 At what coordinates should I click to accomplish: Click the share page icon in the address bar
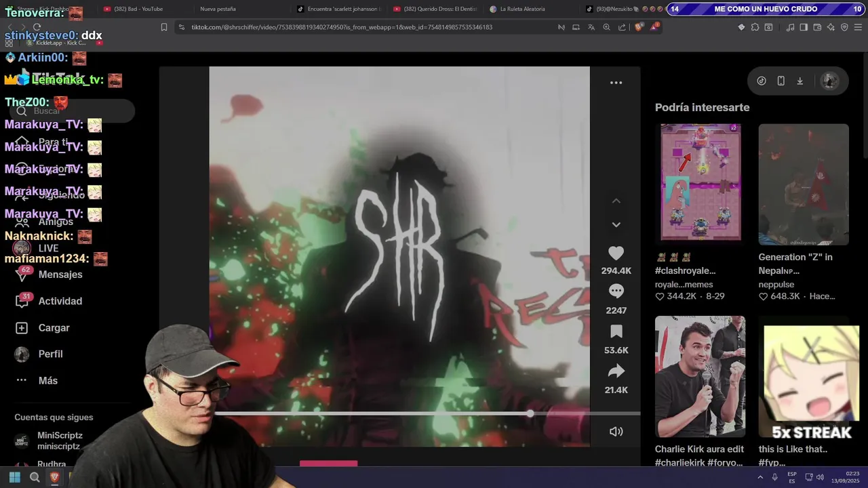click(622, 27)
